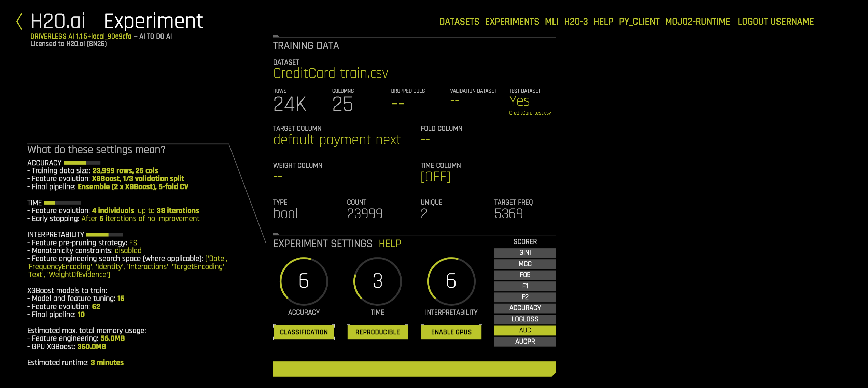Select the CreditCard-train.csv dataset name
The image size is (868, 388).
[331, 73]
